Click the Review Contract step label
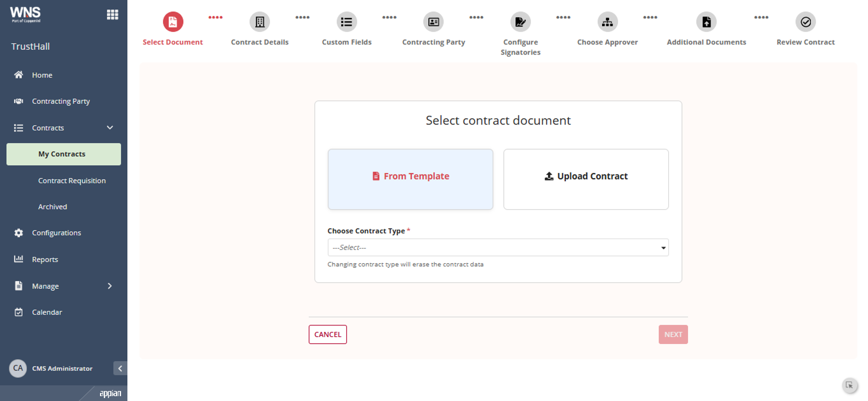Viewport: 868px width, 401px height. coord(805,42)
